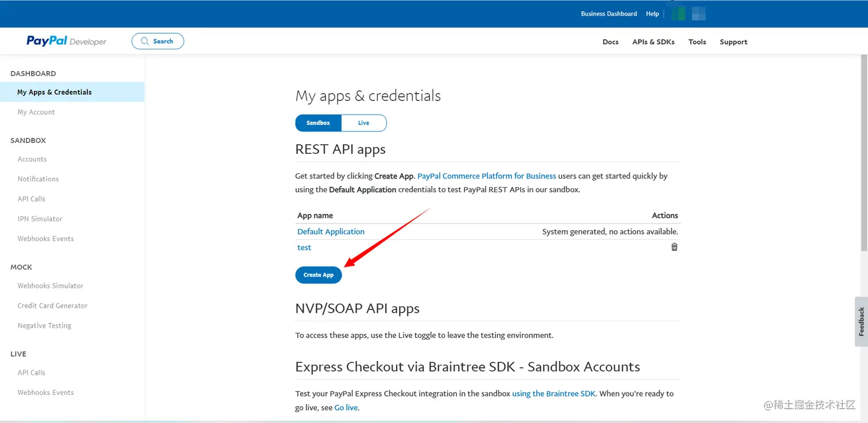The height and width of the screenshot is (423, 868).
Task: Open Sandbox Accounts in sidebar
Action: pyautogui.click(x=32, y=159)
